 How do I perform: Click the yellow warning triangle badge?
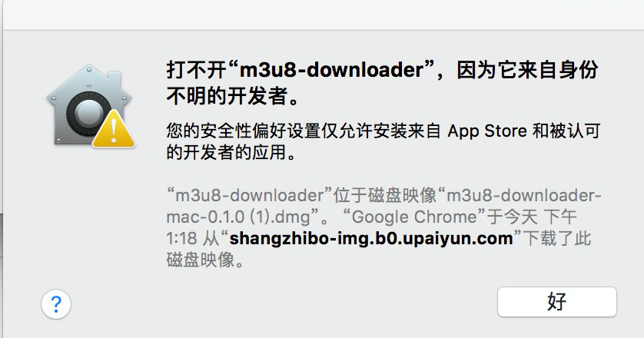tap(114, 129)
